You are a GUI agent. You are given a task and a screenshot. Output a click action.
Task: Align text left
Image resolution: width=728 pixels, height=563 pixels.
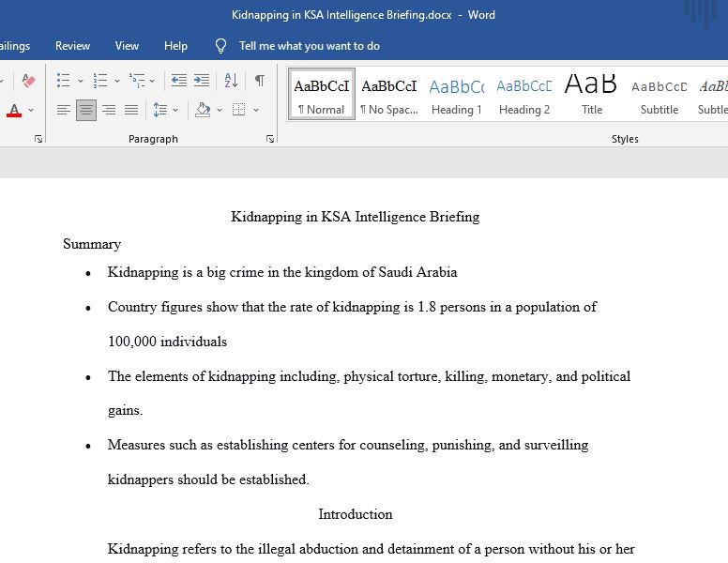pos(64,110)
